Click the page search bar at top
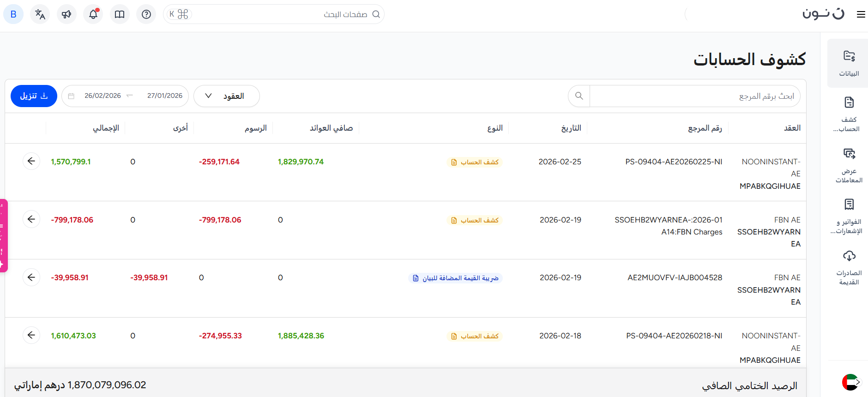This screenshot has width=868, height=397. (x=282, y=14)
